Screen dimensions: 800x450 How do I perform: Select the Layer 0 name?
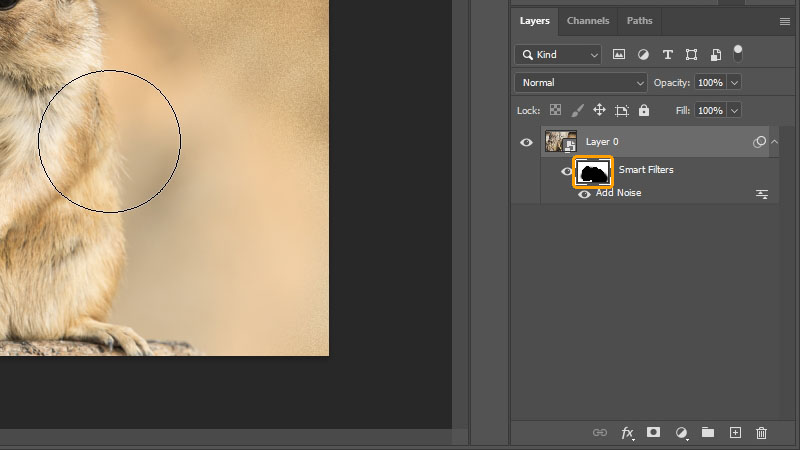click(602, 142)
